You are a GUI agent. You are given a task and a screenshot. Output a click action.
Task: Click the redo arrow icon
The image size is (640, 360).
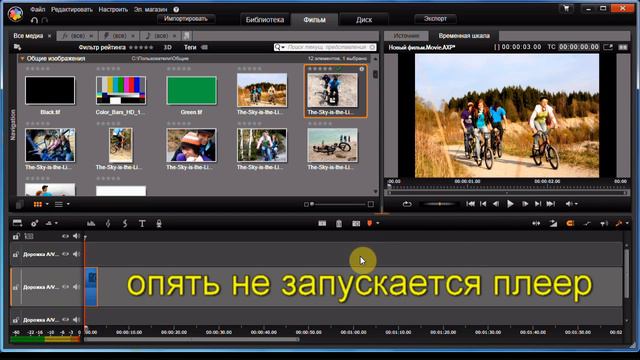[x=45, y=20]
